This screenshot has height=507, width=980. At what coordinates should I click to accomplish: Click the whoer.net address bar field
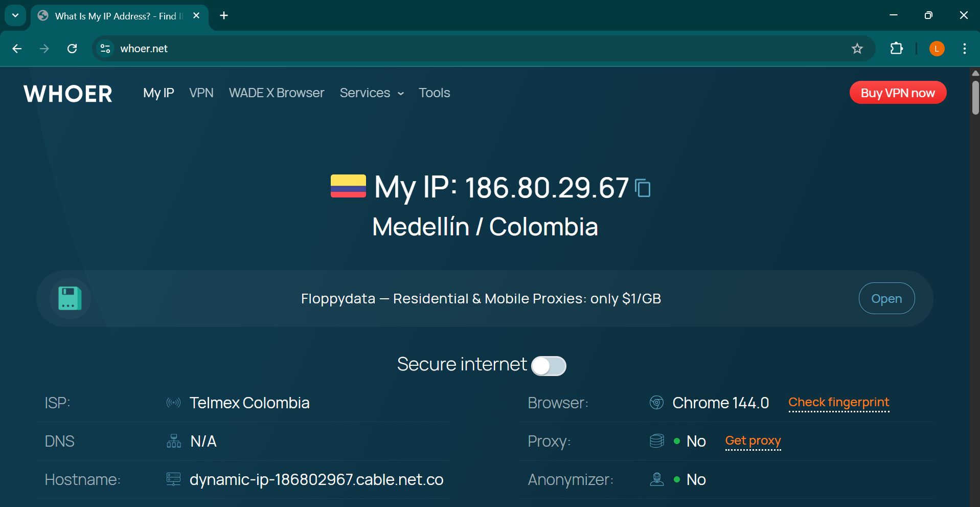(460, 49)
